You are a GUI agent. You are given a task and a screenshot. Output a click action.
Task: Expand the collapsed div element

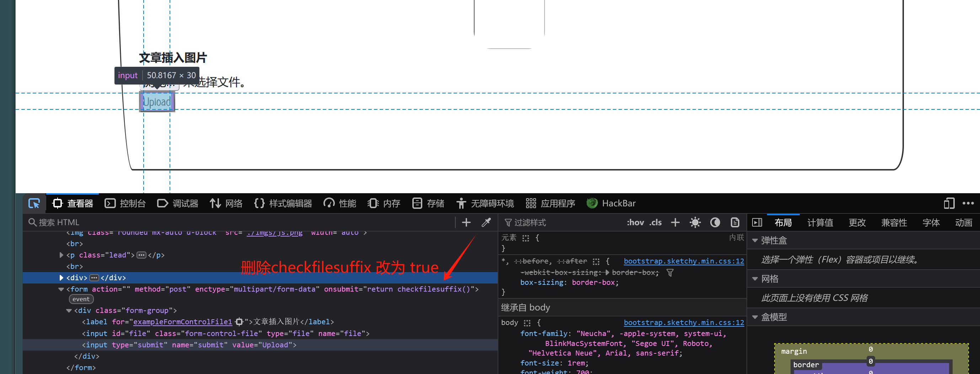point(61,278)
